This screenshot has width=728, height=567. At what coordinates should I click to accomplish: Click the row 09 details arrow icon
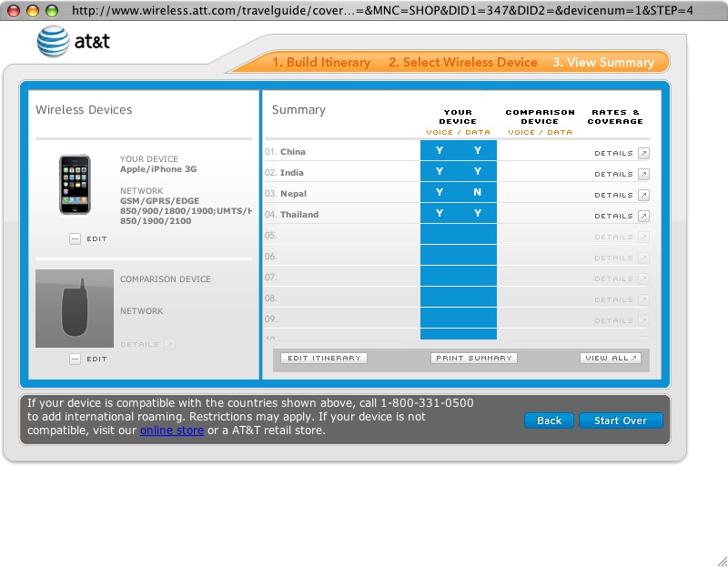643,320
